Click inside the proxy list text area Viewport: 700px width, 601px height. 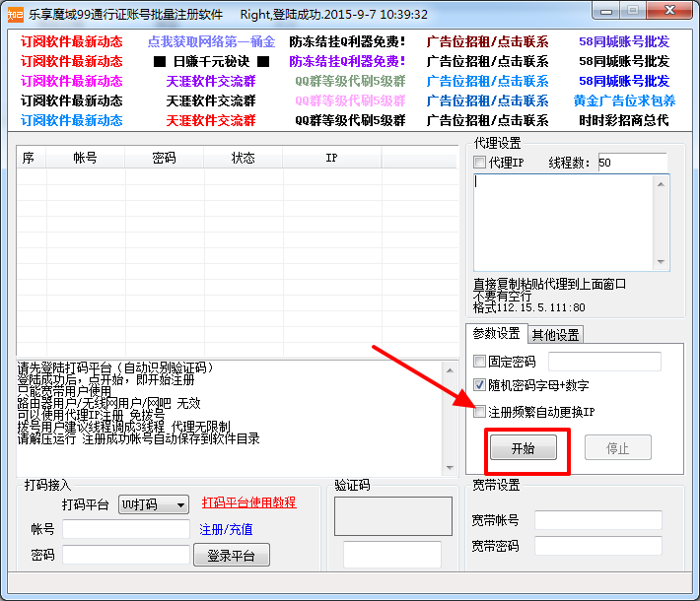[x=563, y=223]
